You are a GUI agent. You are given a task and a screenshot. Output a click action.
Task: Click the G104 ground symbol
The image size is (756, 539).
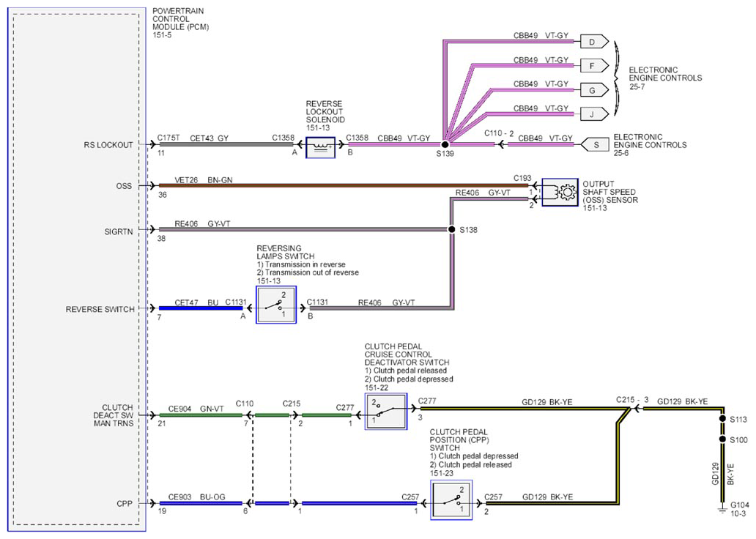[x=722, y=509]
